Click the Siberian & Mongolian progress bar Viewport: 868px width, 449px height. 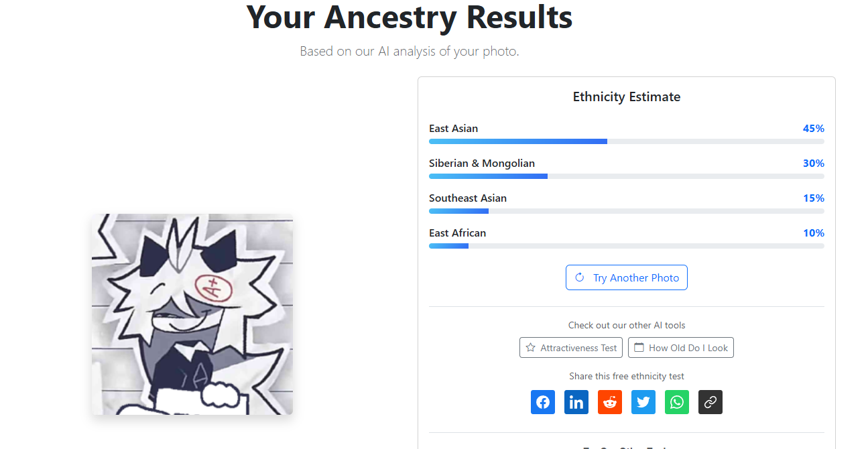626,176
